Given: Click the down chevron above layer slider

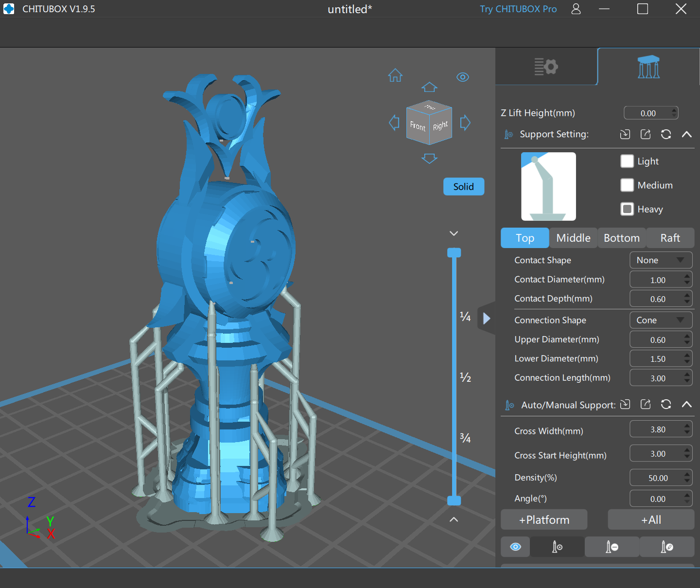Looking at the screenshot, I should (454, 233).
